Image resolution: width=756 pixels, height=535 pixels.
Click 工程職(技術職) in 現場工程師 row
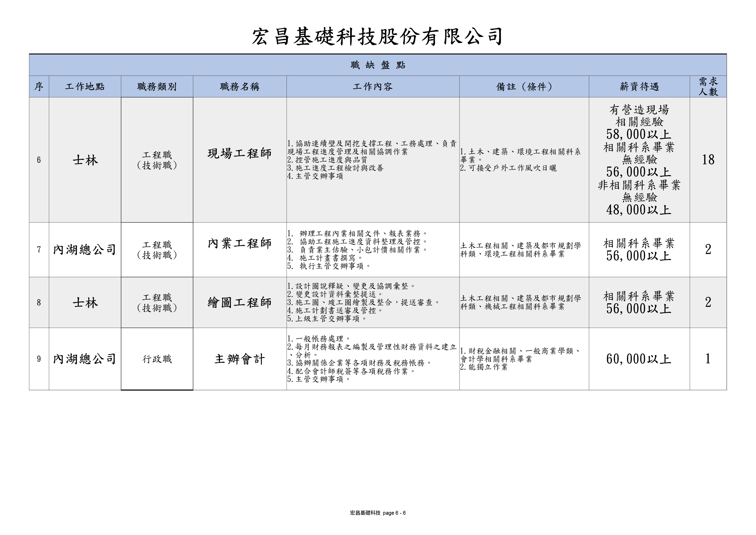(157, 160)
